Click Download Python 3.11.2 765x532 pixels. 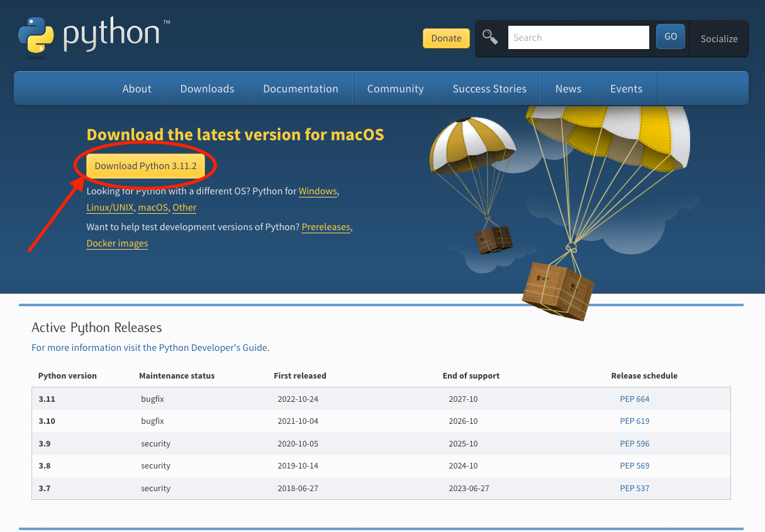[147, 165]
